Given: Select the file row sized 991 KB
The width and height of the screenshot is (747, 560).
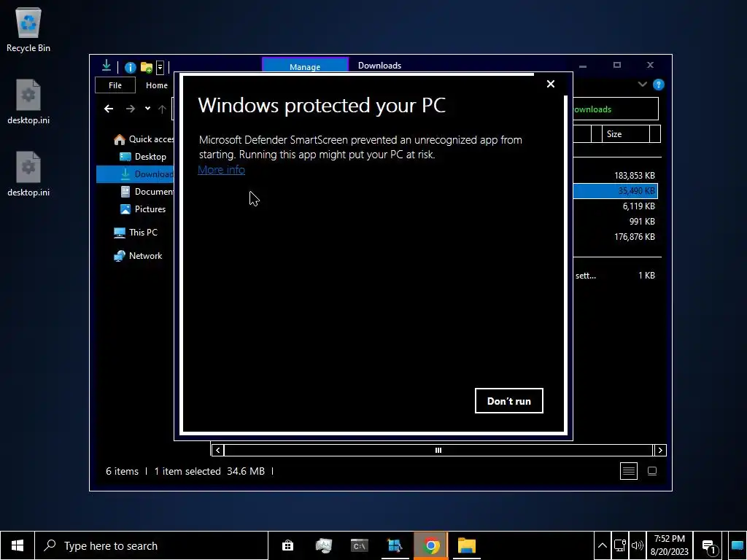Looking at the screenshot, I should click(614, 222).
